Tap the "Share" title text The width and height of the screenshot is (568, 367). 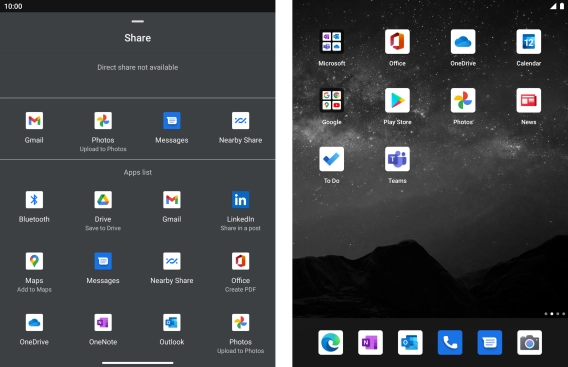(x=138, y=38)
